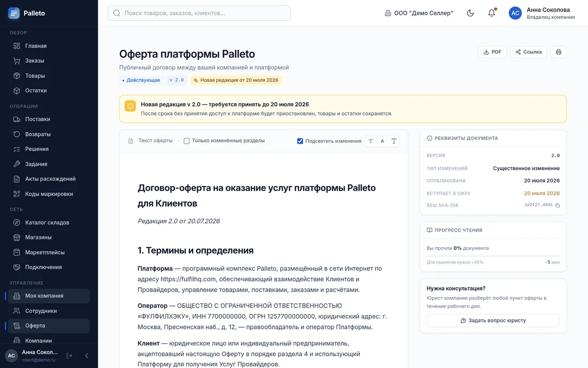Open company switcher ООО "Демо Селлер"
Screen dimensions: 588x368
419,13
